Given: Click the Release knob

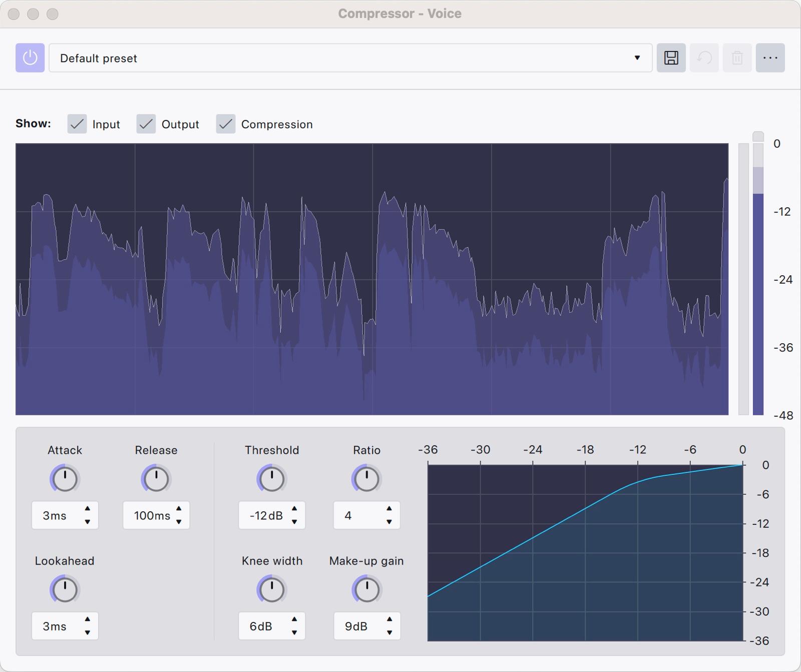Looking at the screenshot, I should [x=156, y=479].
